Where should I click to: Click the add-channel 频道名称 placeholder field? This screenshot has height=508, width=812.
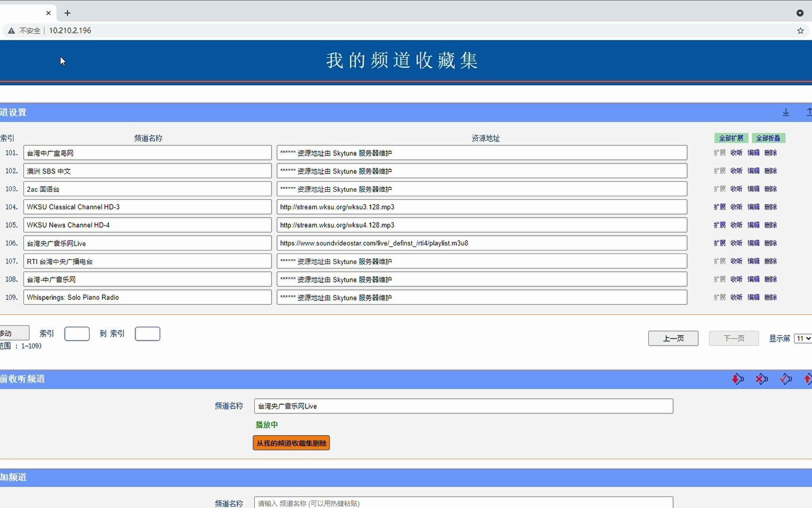(464, 503)
